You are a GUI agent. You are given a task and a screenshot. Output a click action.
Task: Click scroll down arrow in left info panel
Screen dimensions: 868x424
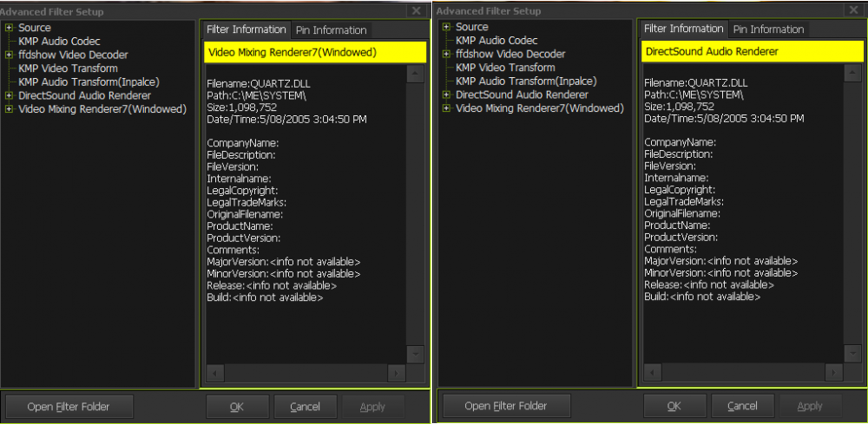point(415,354)
